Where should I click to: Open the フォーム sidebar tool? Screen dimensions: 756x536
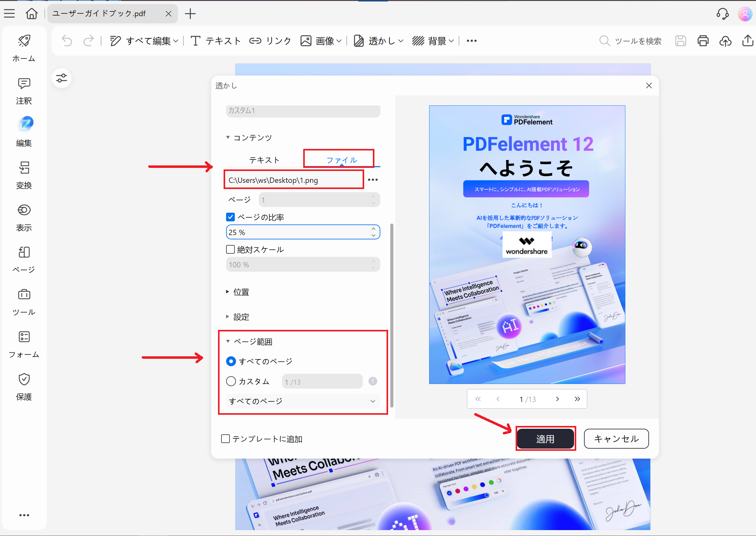pyautogui.click(x=24, y=344)
